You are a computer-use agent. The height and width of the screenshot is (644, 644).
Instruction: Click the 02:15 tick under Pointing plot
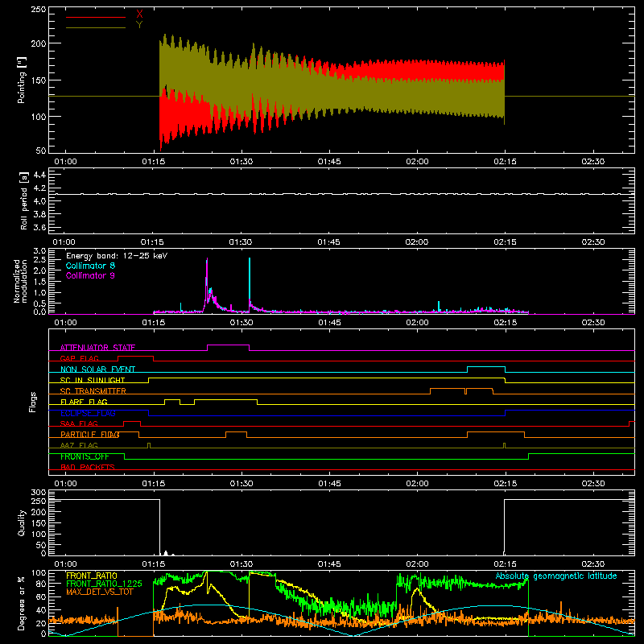tap(505, 162)
